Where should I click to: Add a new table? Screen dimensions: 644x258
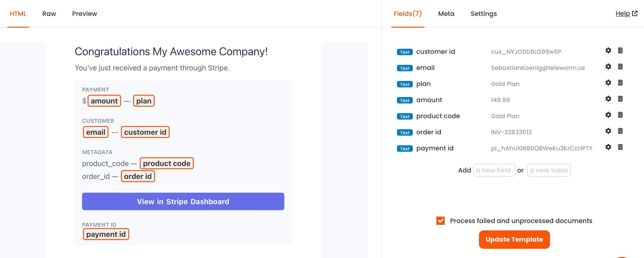click(x=549, y=170)
